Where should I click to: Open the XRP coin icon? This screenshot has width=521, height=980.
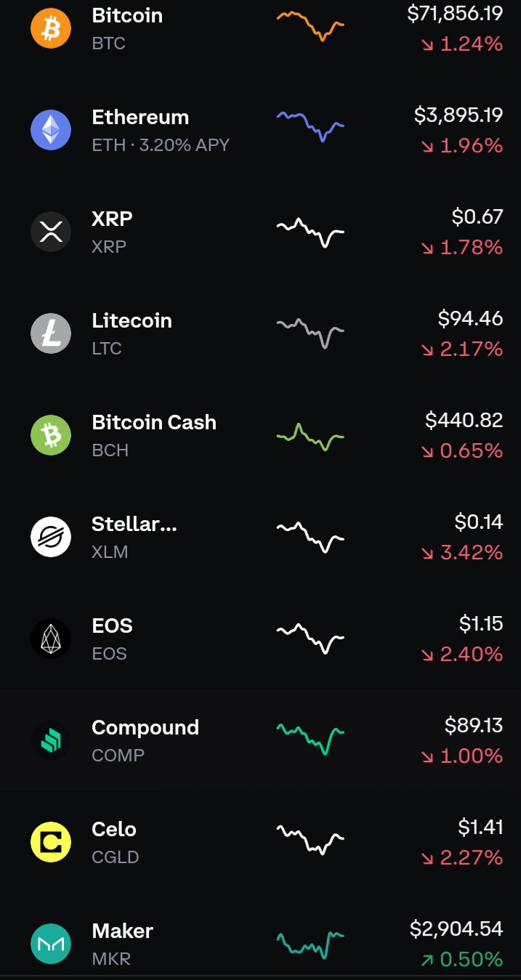point(51,232)
